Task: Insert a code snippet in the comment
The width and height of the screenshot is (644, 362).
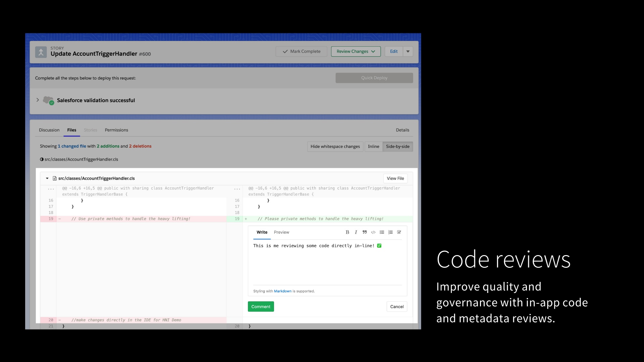Action: click(373, 232)
